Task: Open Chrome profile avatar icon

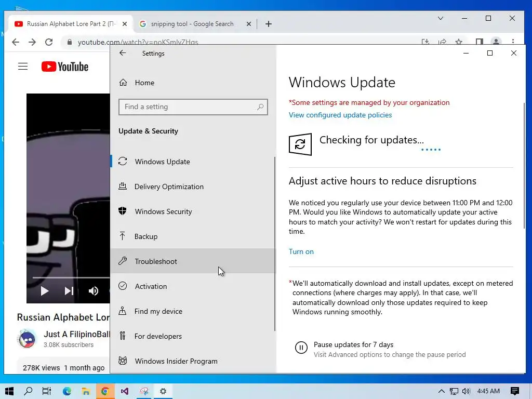Action: point(496,42)
